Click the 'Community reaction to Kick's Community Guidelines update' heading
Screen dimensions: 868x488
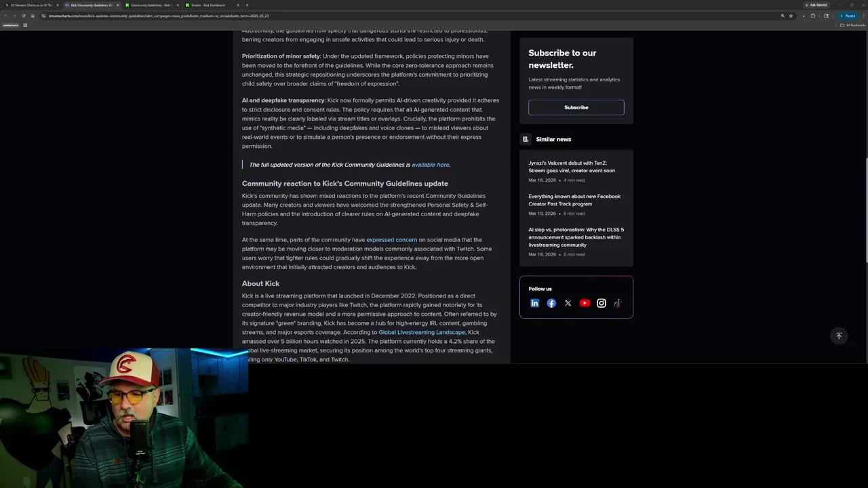click(345, 184)
